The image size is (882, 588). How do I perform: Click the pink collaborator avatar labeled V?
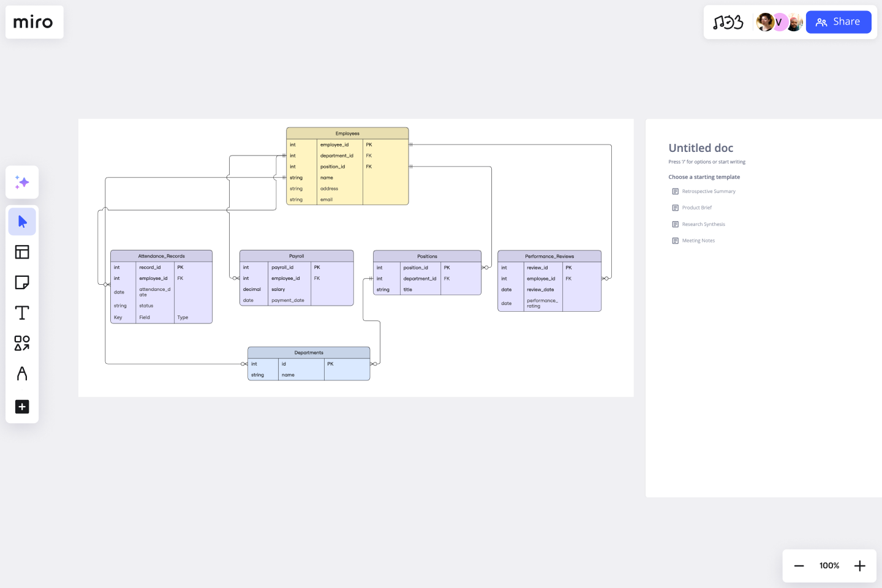[780, 22]
